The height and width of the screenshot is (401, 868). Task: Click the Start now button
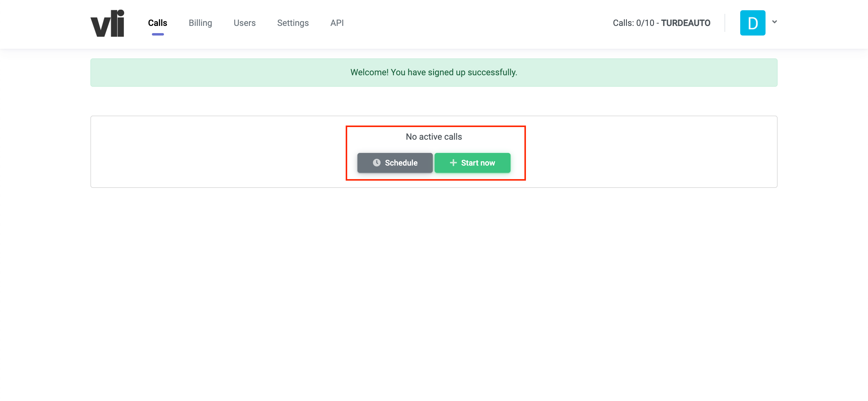(472, 163)
